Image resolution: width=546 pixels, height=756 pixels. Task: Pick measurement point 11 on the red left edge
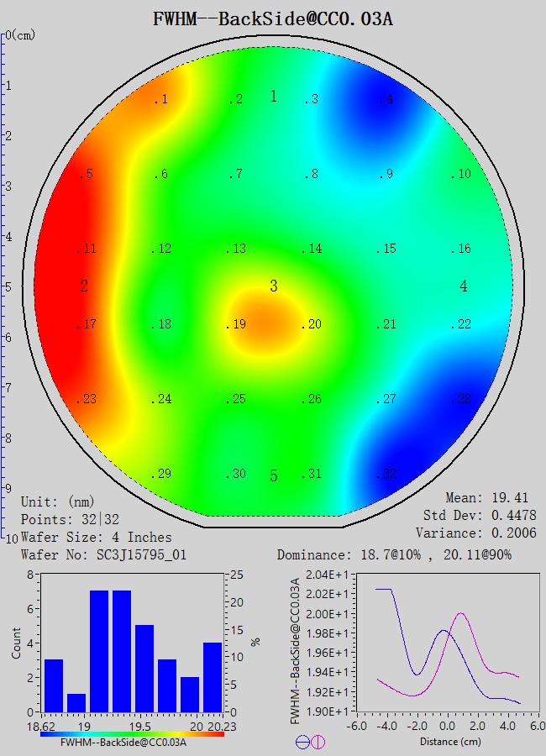[x=87, y=249]
